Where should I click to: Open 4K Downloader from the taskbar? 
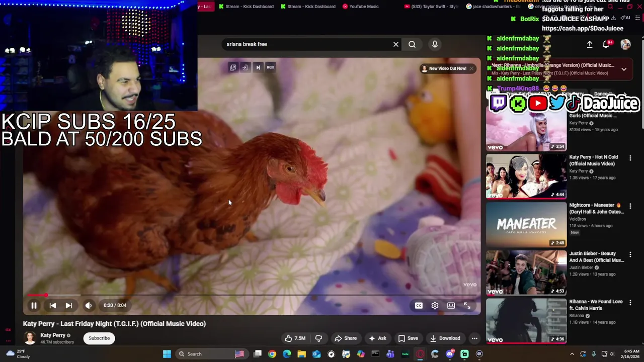tap(479, 354)
